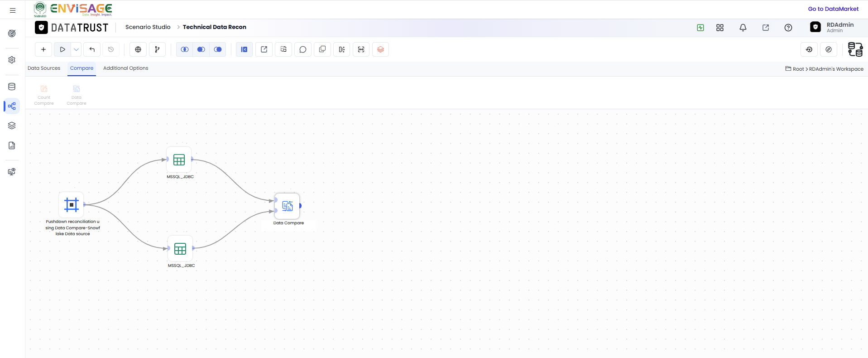Open the workflow scenario icon in sidebar
This screenshot has height=358, width=868.
point(12,106)
